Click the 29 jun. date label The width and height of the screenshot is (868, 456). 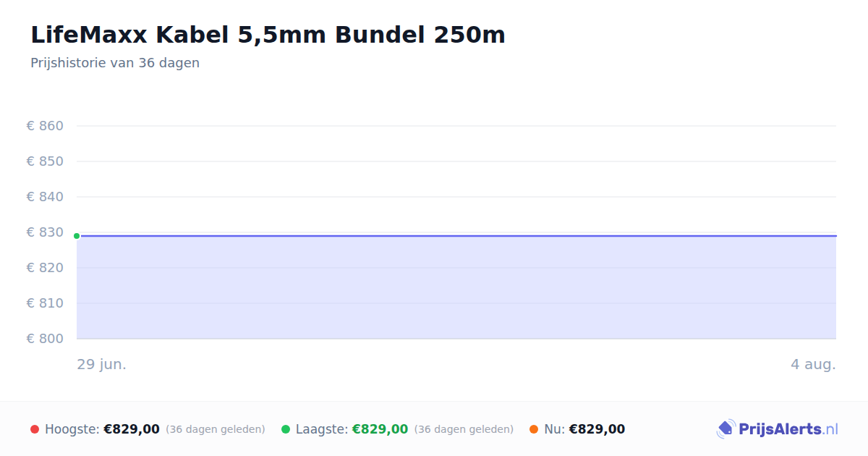[102, 365]
